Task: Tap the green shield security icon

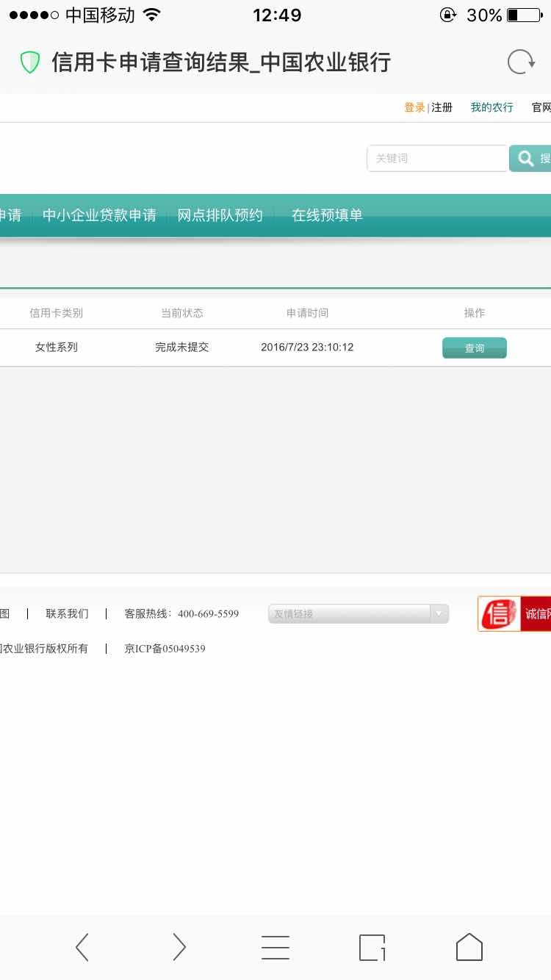Action: (29, 62)
